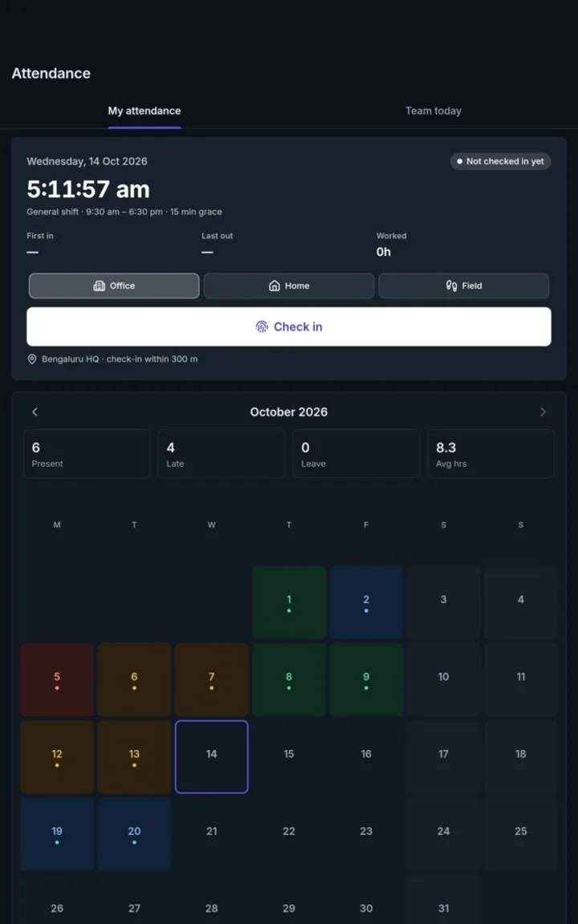Viewport: 578px width, 924px height.
Task: Click the house icon in Home option
Action: click(275, 286)
